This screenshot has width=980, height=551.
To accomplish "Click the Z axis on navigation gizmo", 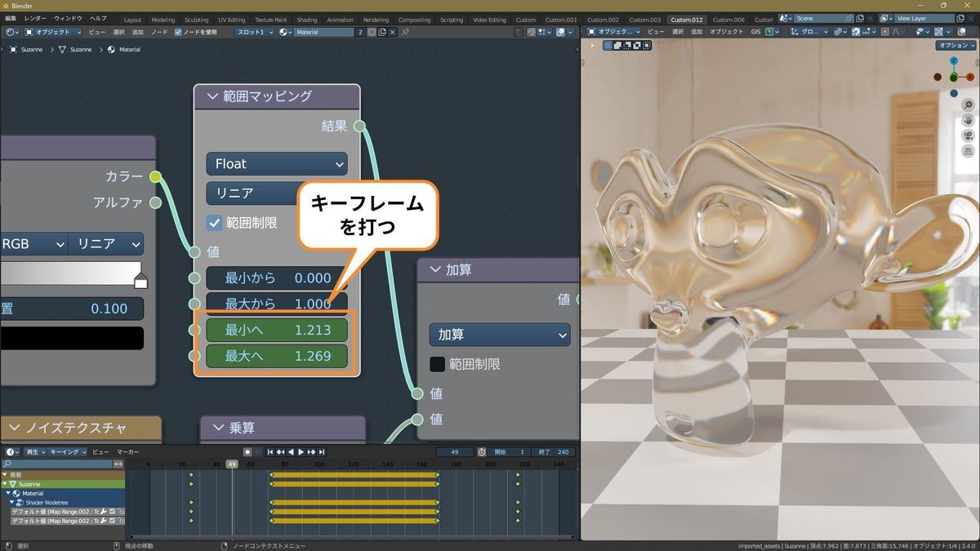I will click(954, 61).
